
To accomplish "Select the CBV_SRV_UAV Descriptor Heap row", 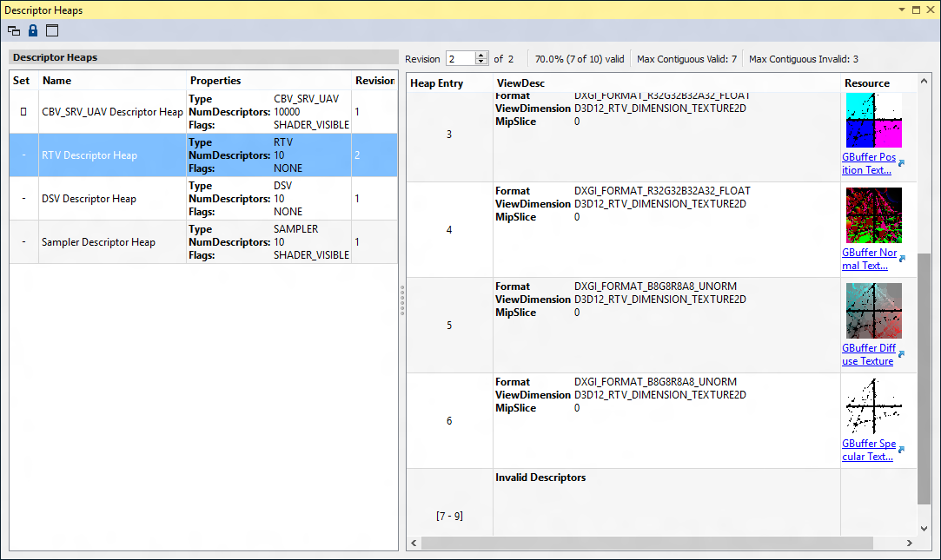I will [x=112, y=112].
